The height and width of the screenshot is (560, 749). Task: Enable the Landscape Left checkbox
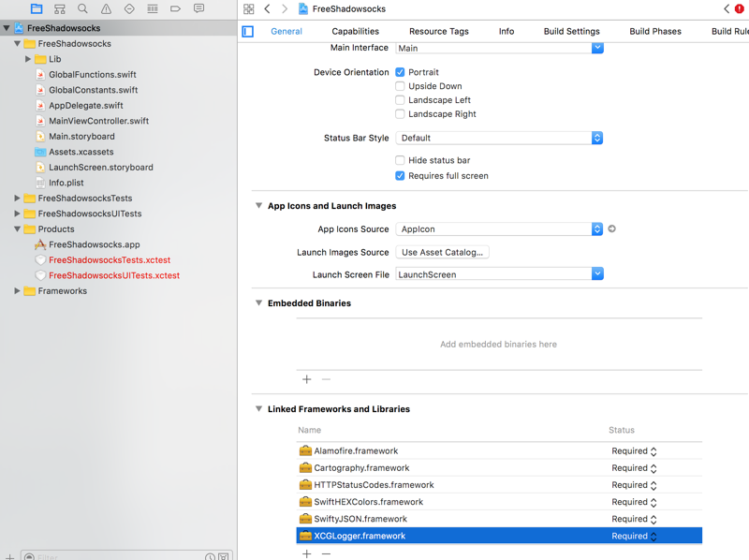[x=400, y=100]
